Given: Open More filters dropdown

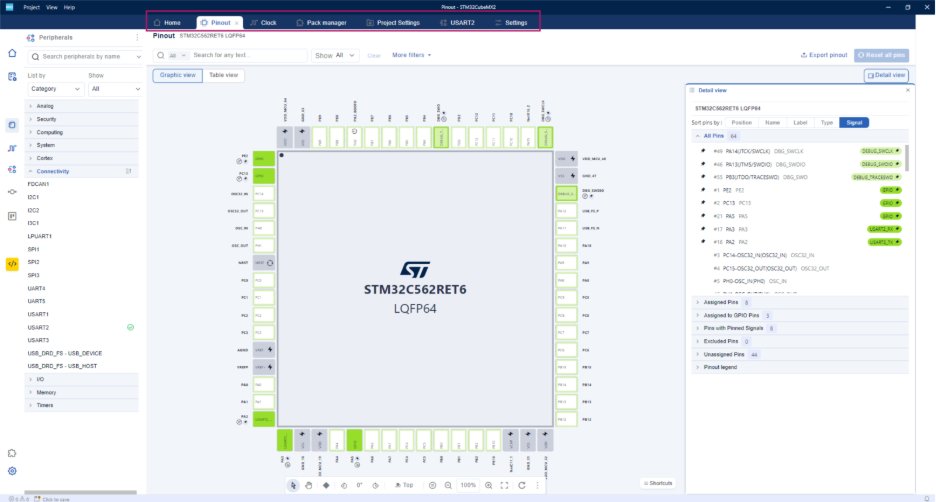Looking at the screenshot, I should (411, 55).
